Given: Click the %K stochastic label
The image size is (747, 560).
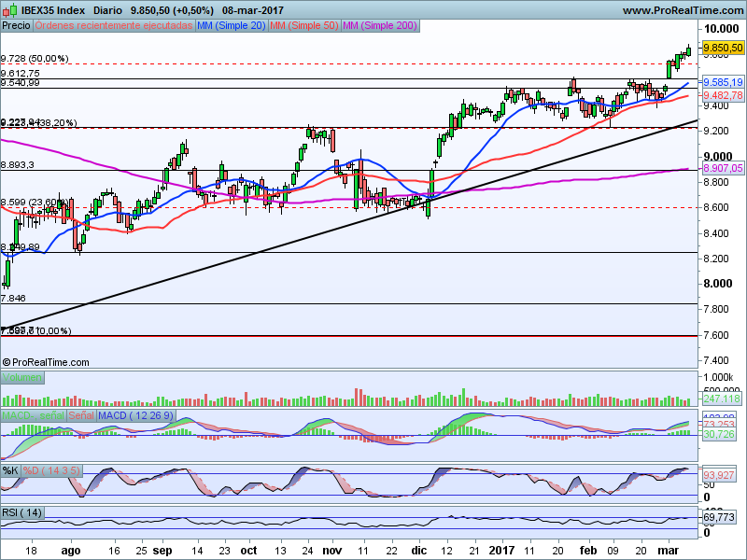Looking at the screenshot, I should coord(10,471).
